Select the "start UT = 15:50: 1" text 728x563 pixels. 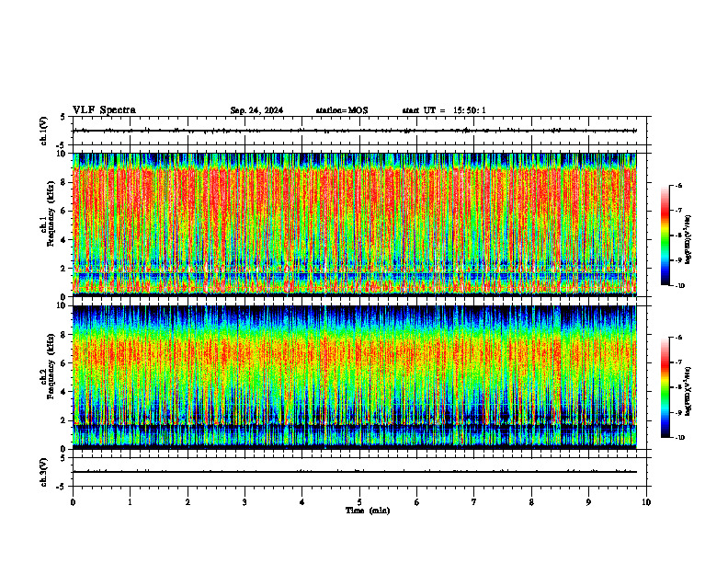444,110
